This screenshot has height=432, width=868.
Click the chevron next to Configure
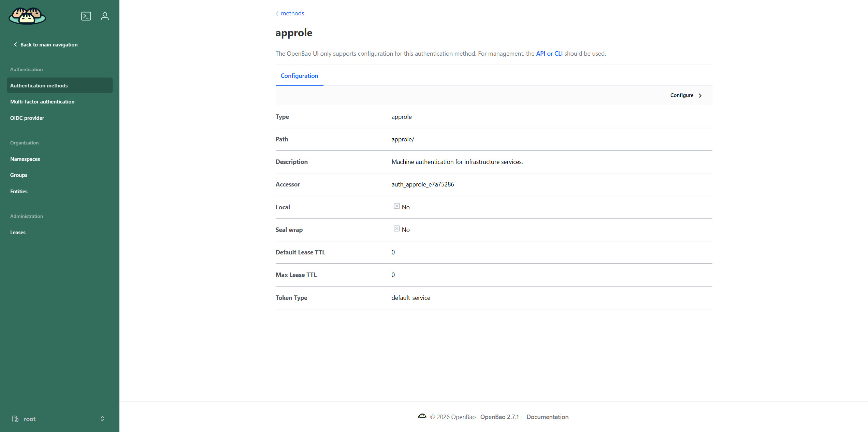pyautogui.click(x=700, y=96)
